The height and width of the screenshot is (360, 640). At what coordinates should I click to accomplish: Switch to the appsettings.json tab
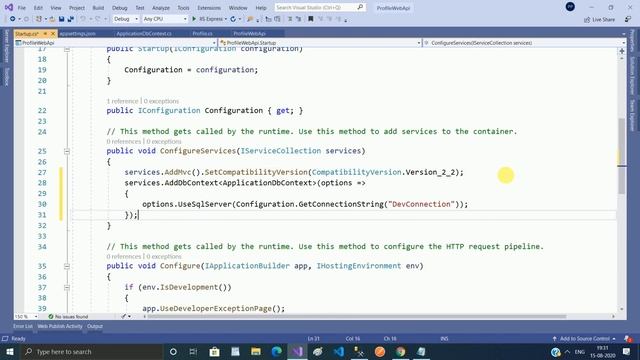click(x=78, y=33)
